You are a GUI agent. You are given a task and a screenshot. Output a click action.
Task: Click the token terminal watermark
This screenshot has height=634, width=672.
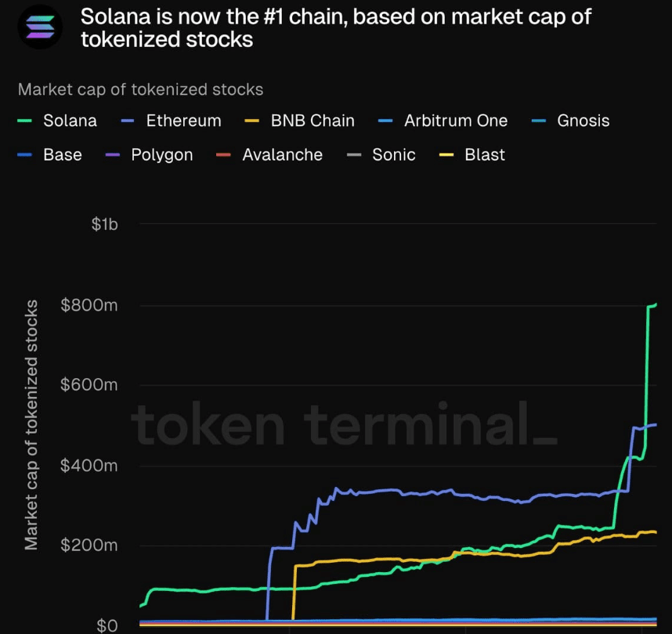click(343, 426)
